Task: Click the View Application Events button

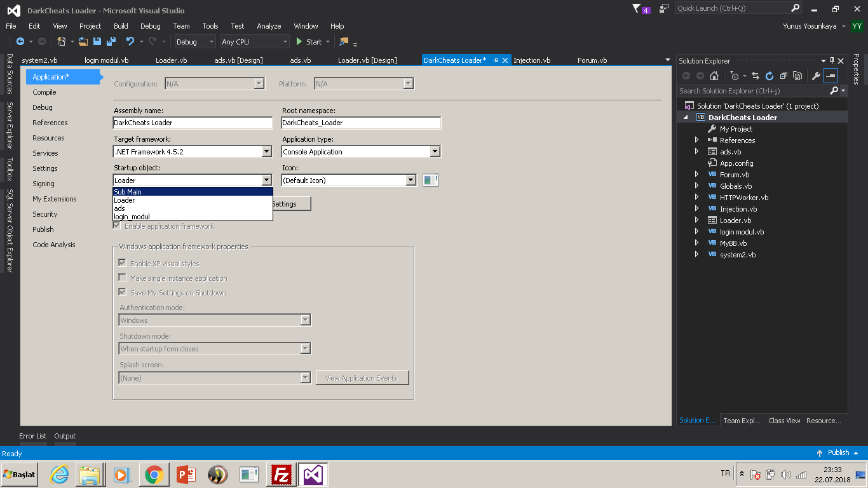Action: click(x=362, y=378)
